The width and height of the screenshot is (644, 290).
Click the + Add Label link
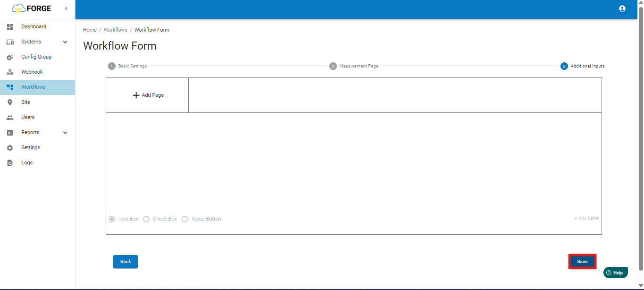tap(586, 218)
